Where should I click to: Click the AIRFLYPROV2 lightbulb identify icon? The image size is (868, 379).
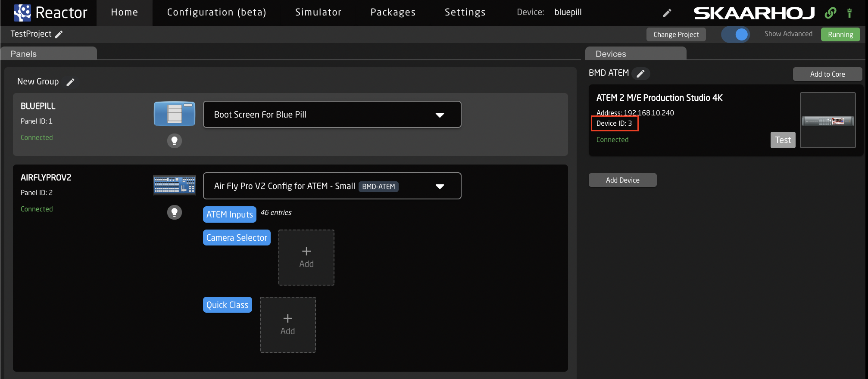[x=175, y=212]
